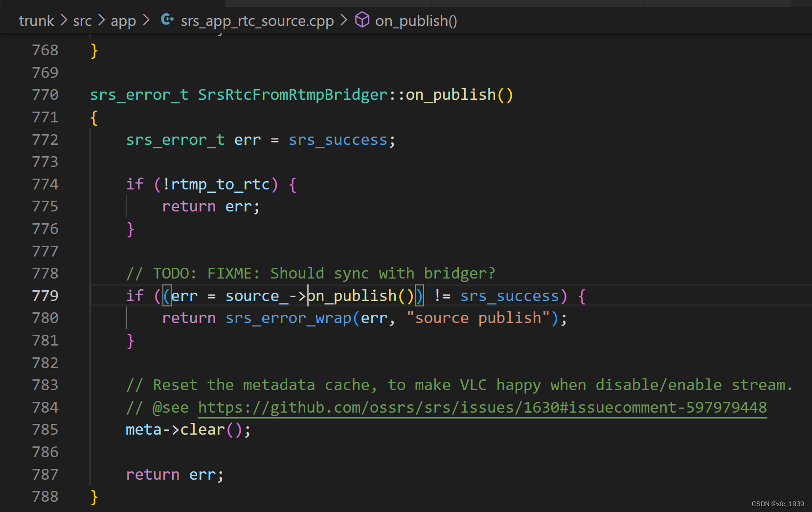Screen dimensions: 812x512
Task: Click "source publish" string literal
Action: pos(478,318)
